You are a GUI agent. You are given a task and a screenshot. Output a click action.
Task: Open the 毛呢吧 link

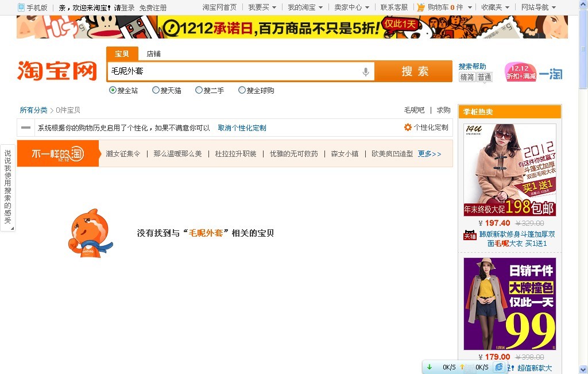415,110
